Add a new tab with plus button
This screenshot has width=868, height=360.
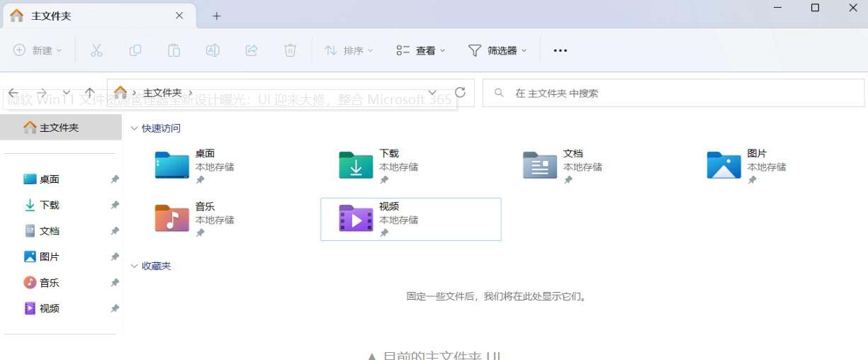217,16
